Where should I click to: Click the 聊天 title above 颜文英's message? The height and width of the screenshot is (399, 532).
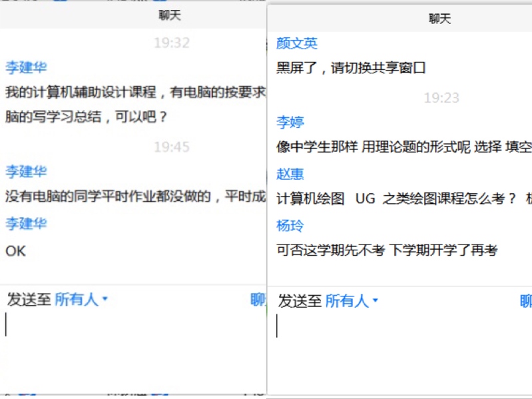(439, 19)
